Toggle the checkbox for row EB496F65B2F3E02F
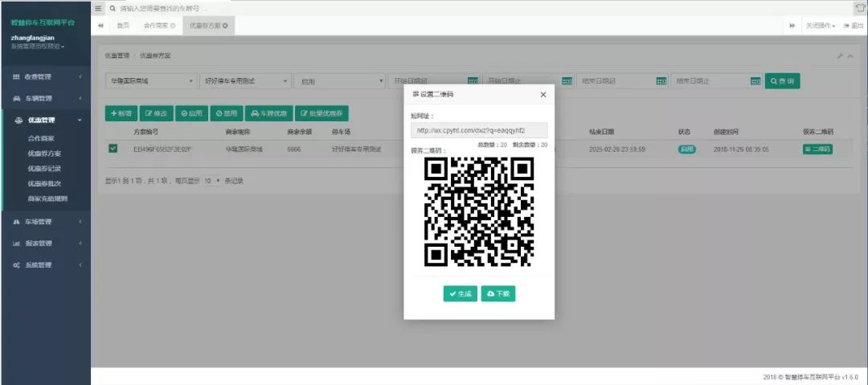This screenshot has width=868, height=385. pyautogui.click(x=113, y=149)
